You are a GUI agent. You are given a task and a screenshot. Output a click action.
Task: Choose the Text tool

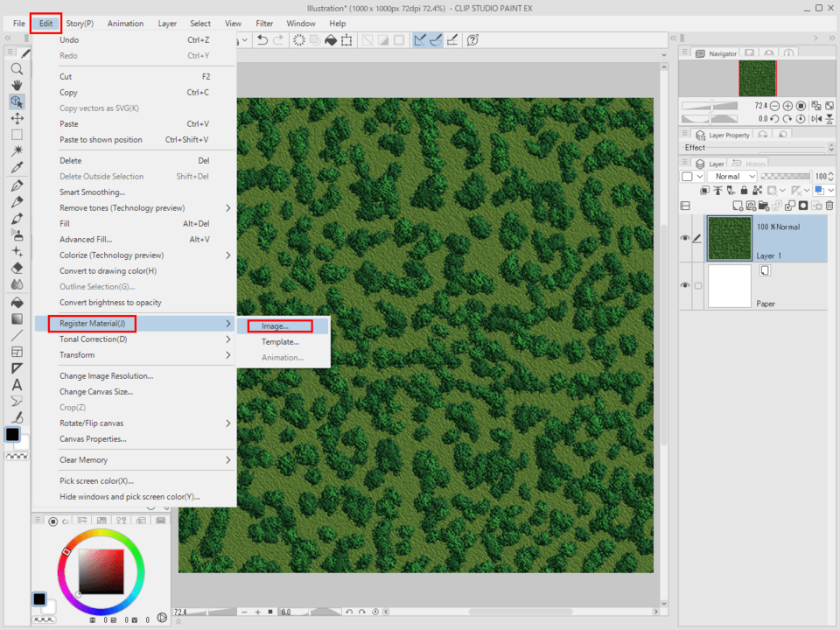pos(17,385)
